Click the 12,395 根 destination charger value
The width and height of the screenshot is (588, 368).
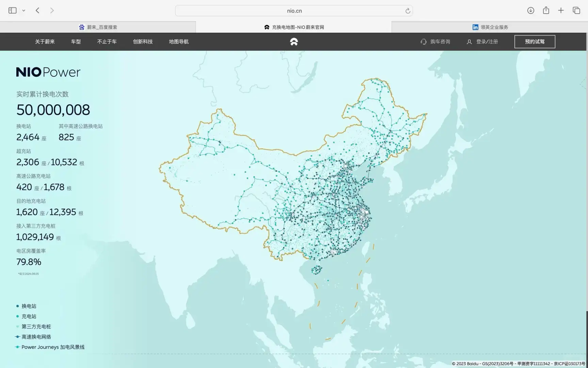[66, 212]
